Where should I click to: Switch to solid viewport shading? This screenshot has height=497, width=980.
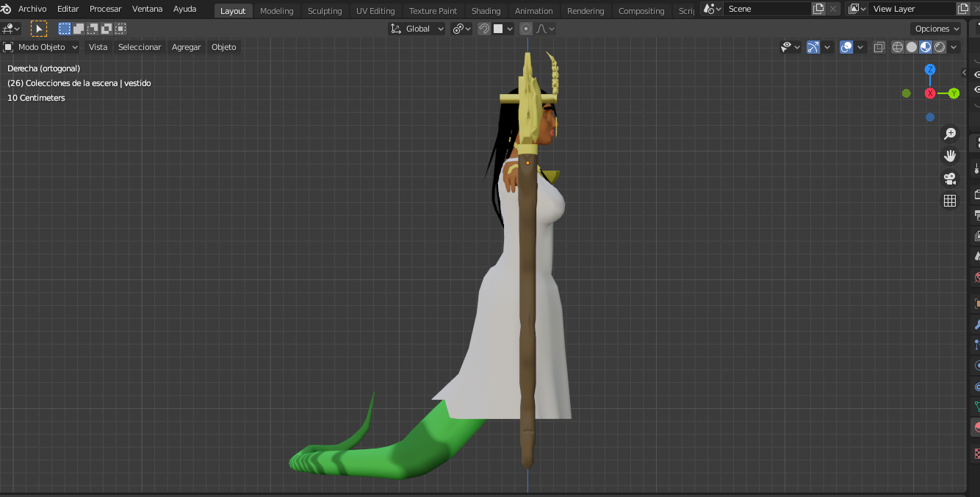912,47
